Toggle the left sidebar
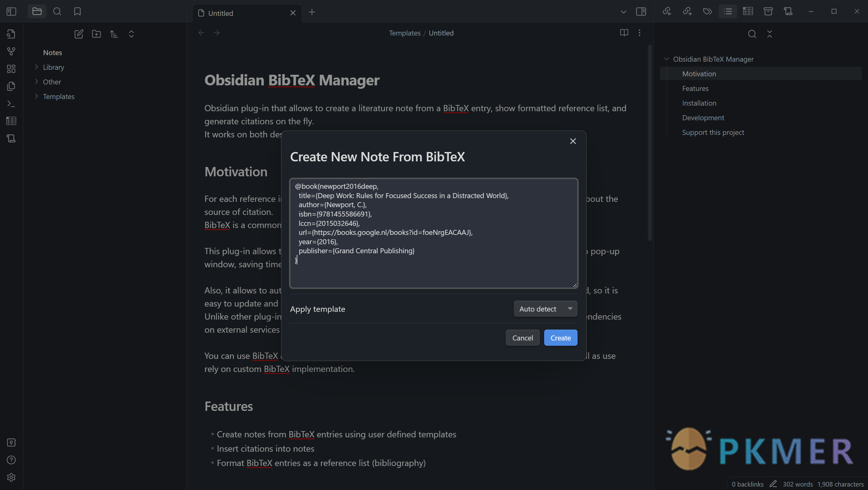The width and height of the screenshot is (868, 490). click(x=12, y=12)
